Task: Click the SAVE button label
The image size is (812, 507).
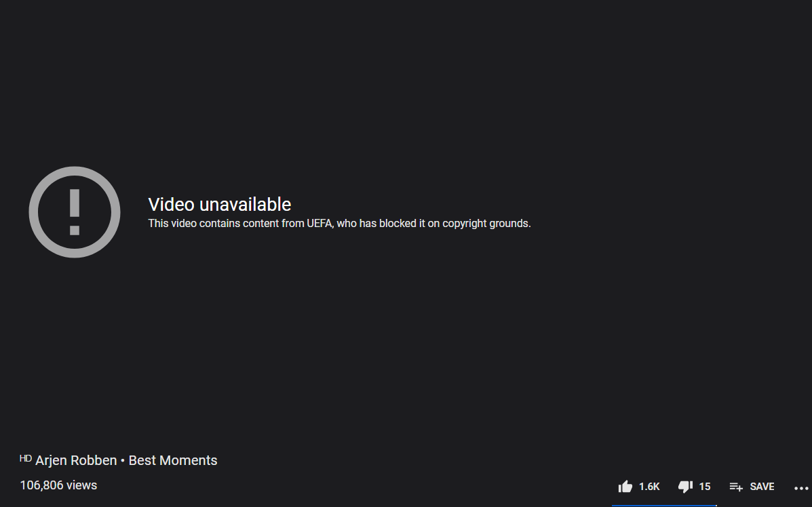Action: [x=762, y=487]
